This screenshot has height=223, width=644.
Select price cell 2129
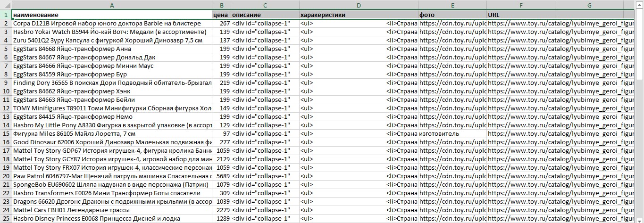click(x=222, y=159)
